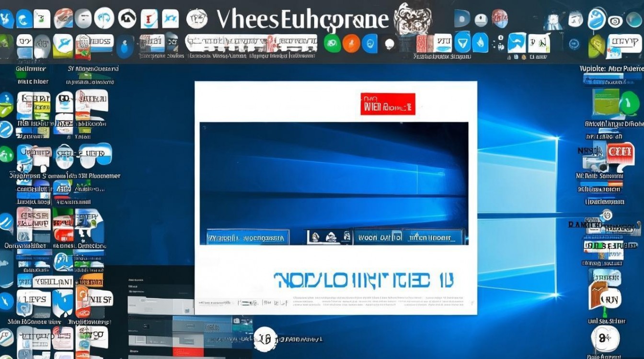Click the round '16' badge below the dialog

(x=265, y=339)
